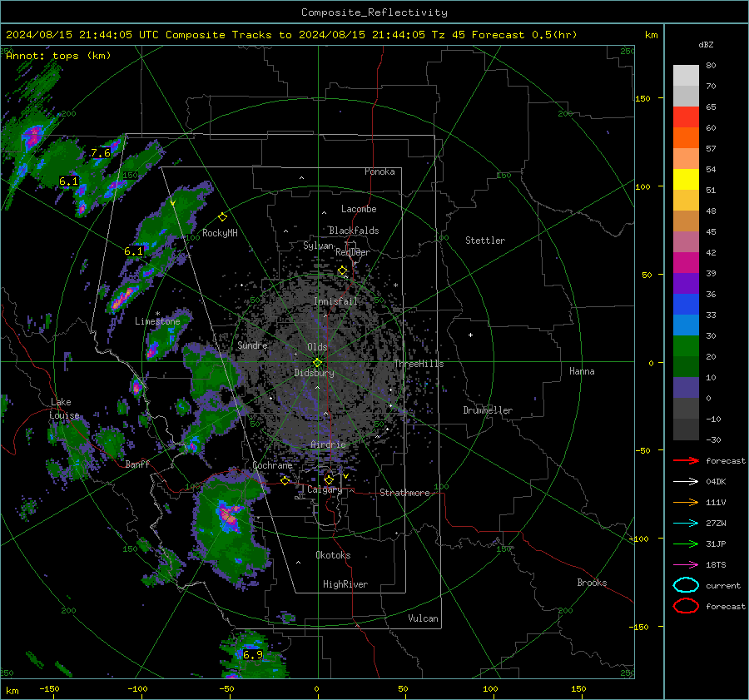Click the Okotoks city label

coord(333,555)
